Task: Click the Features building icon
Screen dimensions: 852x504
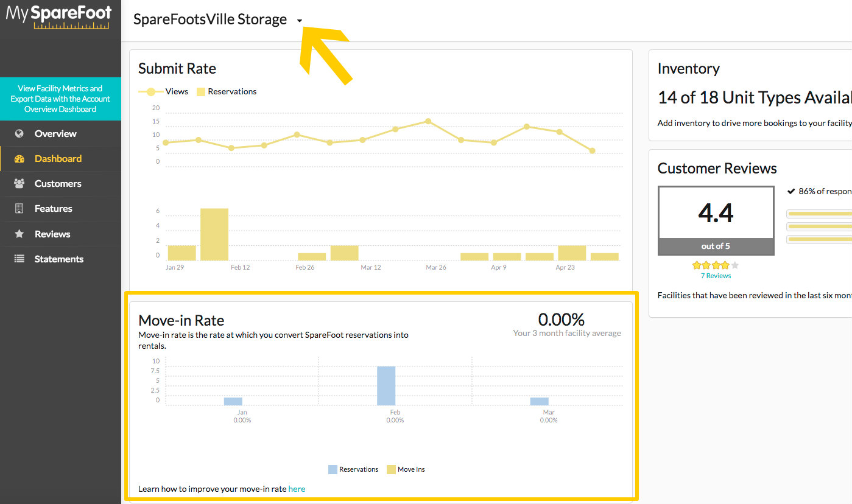Action: (x=19, y=208)
